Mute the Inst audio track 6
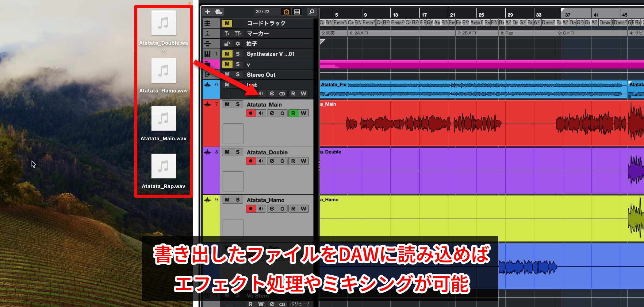Viewport: 644px width, 307px height. click(x=227, y=85)
